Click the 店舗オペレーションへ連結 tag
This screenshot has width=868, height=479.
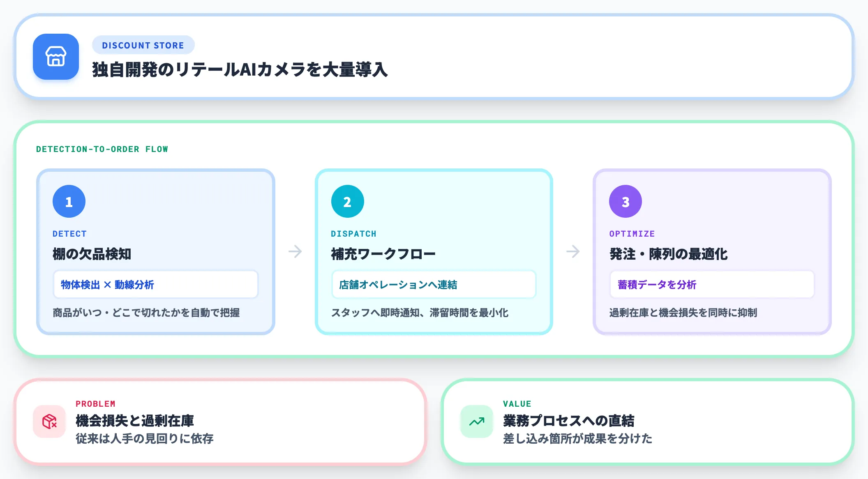click(434, 284)
